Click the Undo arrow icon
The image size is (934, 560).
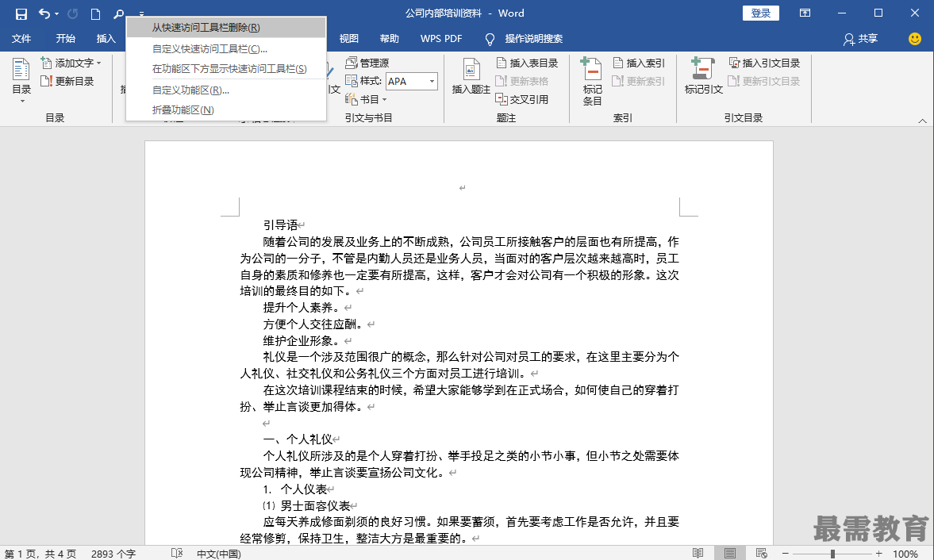[44, 13]
